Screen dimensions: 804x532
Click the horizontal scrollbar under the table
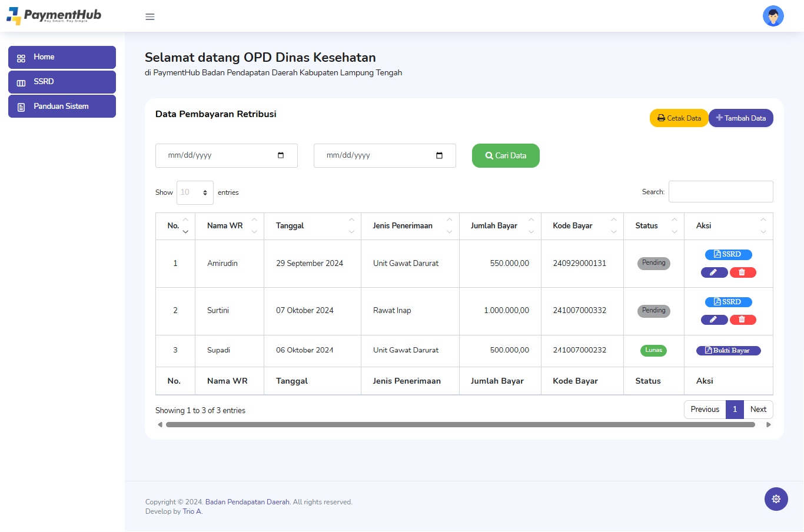click(x=460, y=424)
